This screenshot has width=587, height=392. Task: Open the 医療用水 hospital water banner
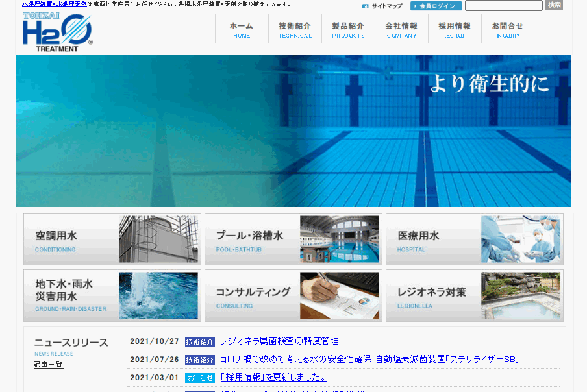click(474, 239)
